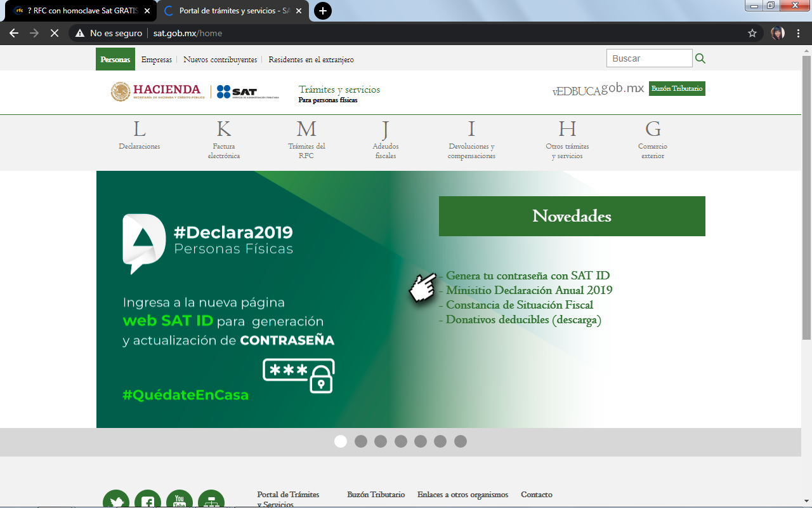Click the browser back arrow
This screenshot has height=508, width=812.
click(x=14, y=33)
